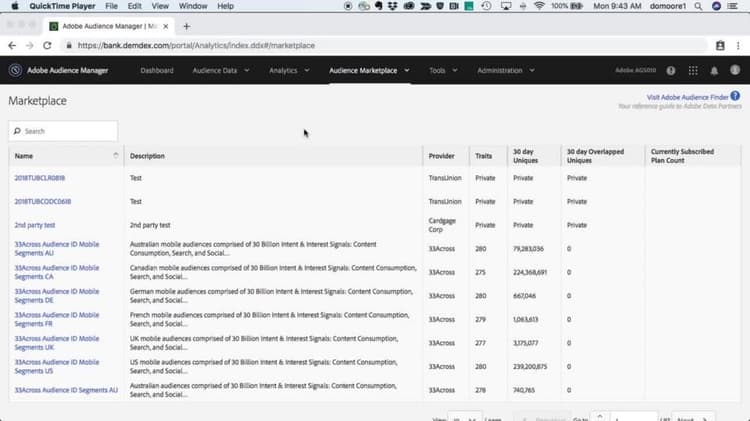Open the 2018TUBCODC0618 feed link

[43, 201]
